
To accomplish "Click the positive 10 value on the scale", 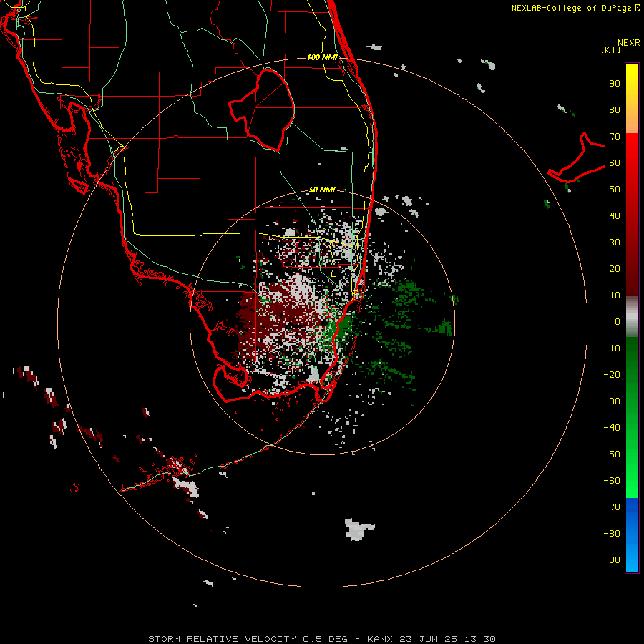I will click(x=615, y=296).
